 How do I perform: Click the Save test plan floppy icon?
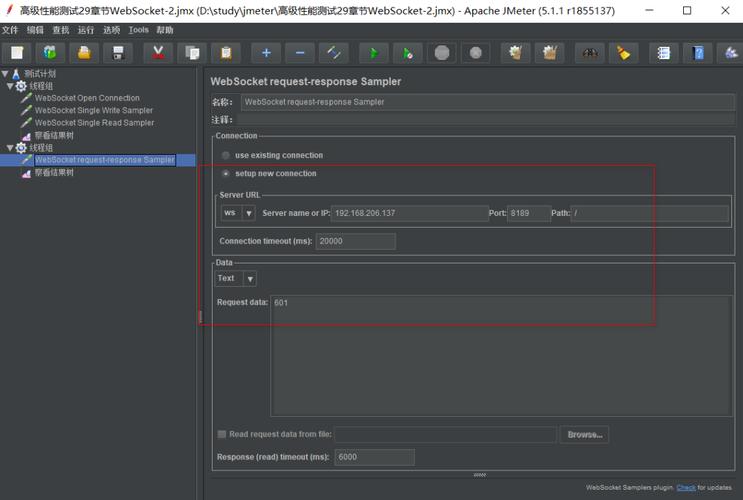[118, 53]
